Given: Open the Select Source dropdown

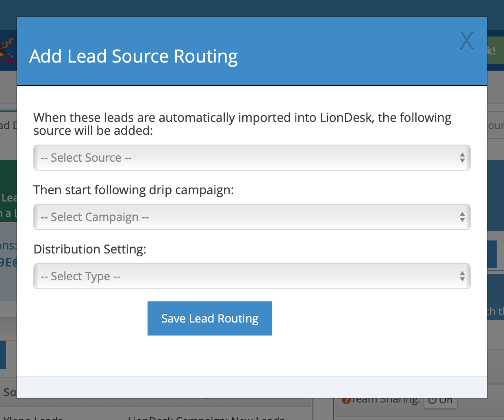Looking at the screenshot, I should coord(251,158).
